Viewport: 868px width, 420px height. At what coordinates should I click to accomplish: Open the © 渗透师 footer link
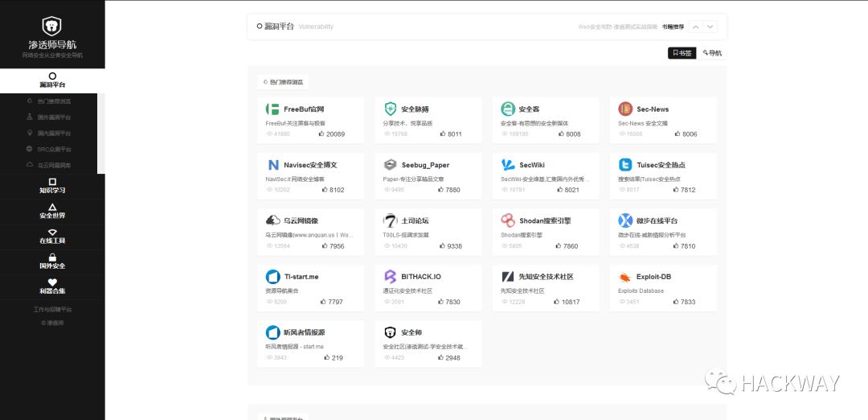point(52,323)
